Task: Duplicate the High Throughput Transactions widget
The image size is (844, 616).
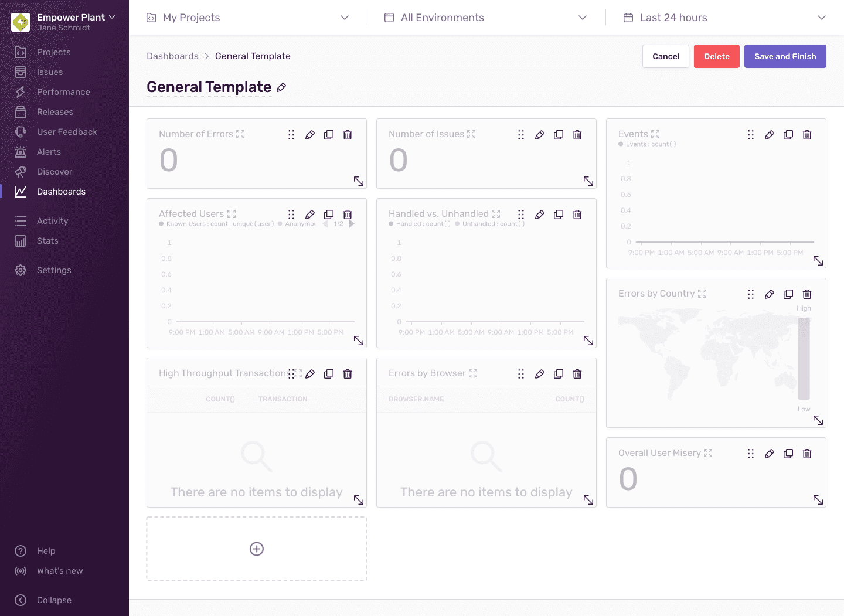Action: 329,374
